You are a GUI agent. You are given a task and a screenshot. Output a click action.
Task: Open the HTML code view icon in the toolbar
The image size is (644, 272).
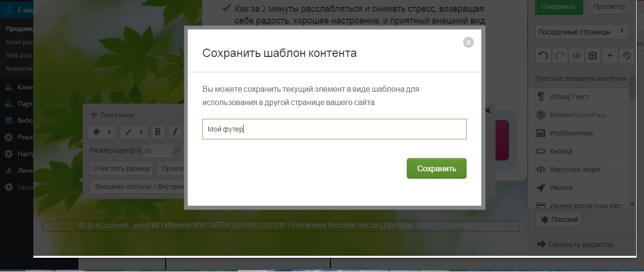(576, 55)
